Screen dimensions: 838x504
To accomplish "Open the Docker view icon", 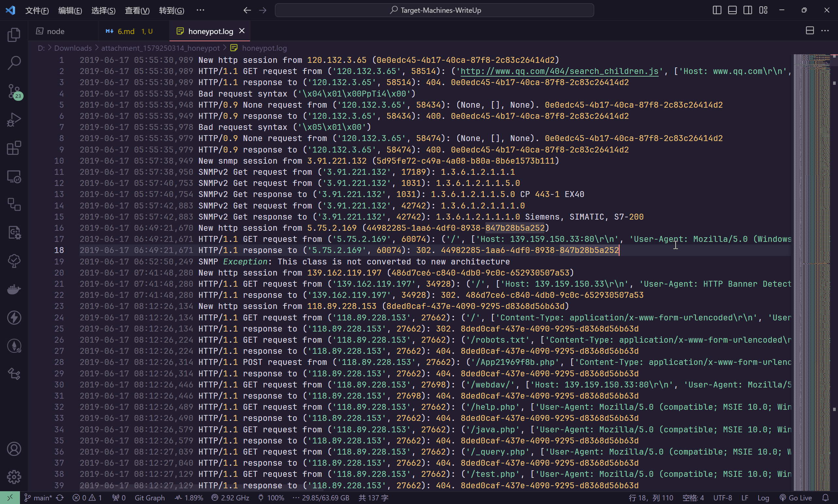I will click(x=14, y=289).
